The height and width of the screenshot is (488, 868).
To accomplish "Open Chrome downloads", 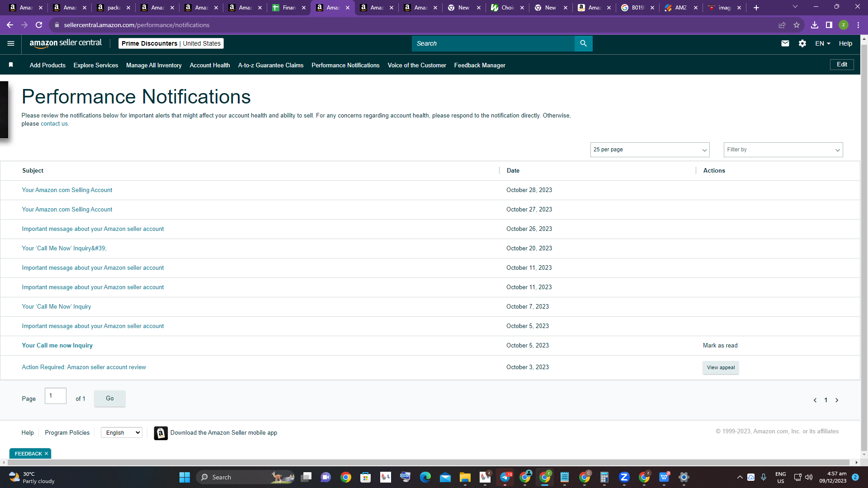I will click(x=815, y=25).
